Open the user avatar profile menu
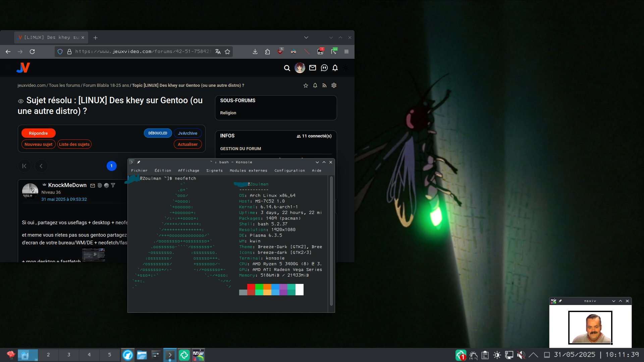644x362 pixels. point(300,68)
